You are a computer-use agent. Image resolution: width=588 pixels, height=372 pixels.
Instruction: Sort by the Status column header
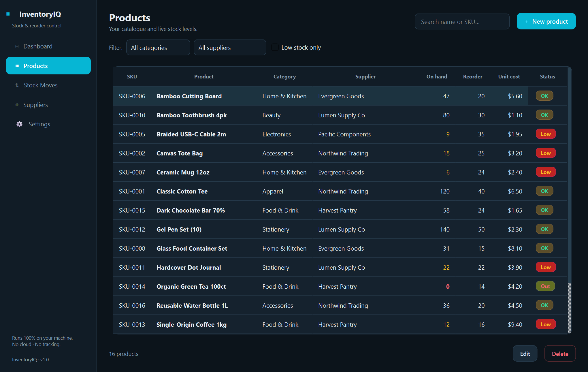tap(547, 77)
